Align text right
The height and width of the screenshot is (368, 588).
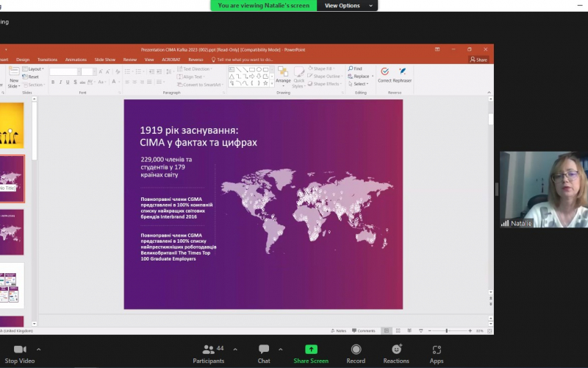142,82
